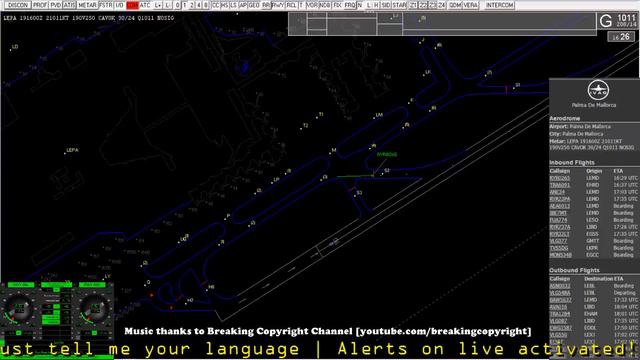Select the 1 range button
The height and width of the screenshot is (360, 640).
click(x=184, y=5)
